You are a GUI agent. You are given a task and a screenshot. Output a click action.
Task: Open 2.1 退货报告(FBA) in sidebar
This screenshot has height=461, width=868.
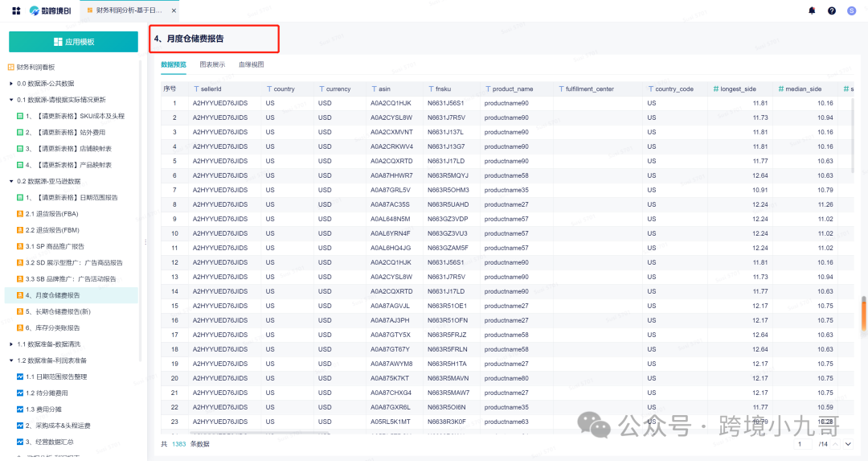[x=52, y=214]
